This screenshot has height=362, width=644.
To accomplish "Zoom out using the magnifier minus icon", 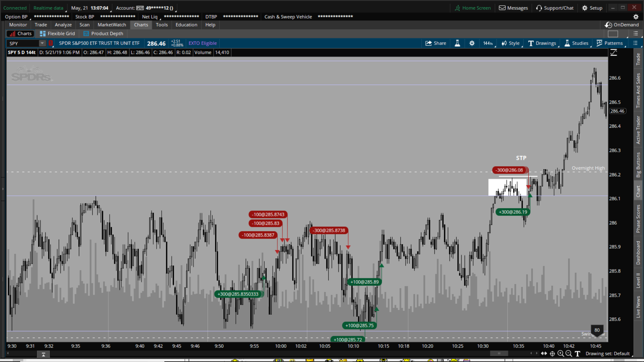I will [x=569, y=354].
